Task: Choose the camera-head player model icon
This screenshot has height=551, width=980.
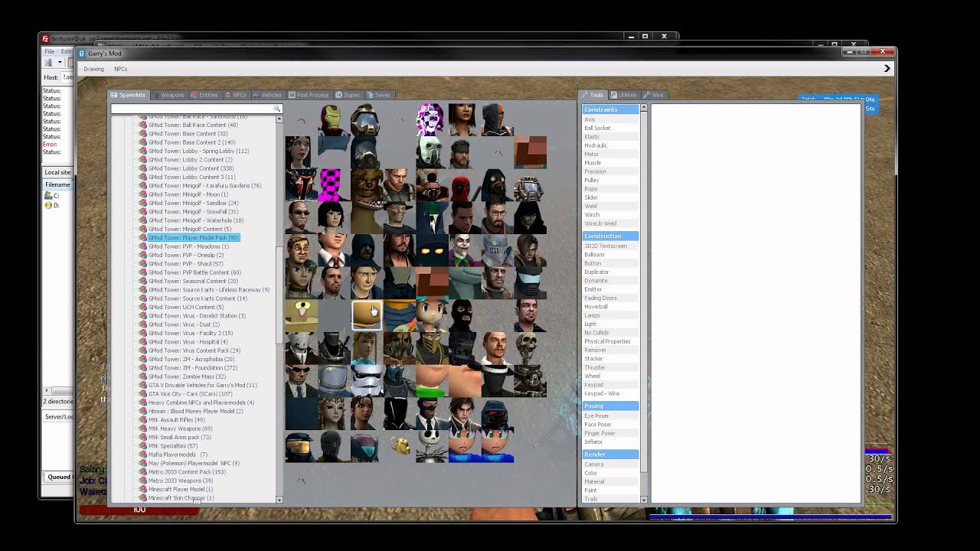Action: pos(432,185)
